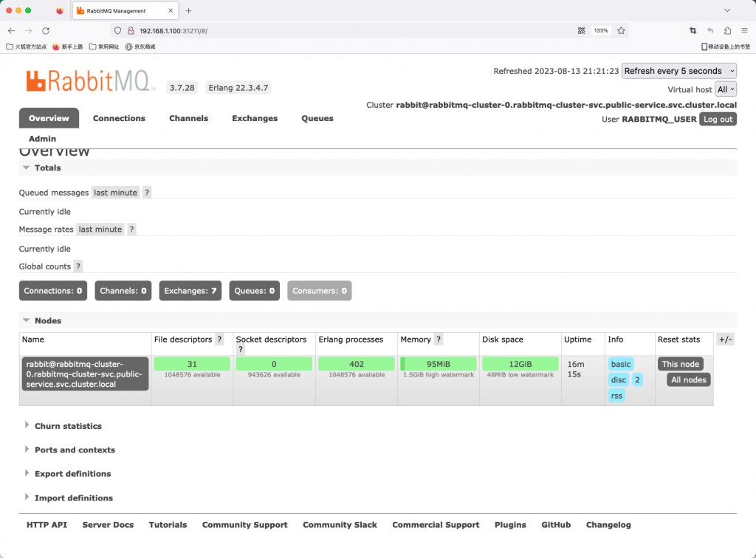The image size is (756, 558).
Task: Bookmark this page with the star icon
Action: point(621,31)
